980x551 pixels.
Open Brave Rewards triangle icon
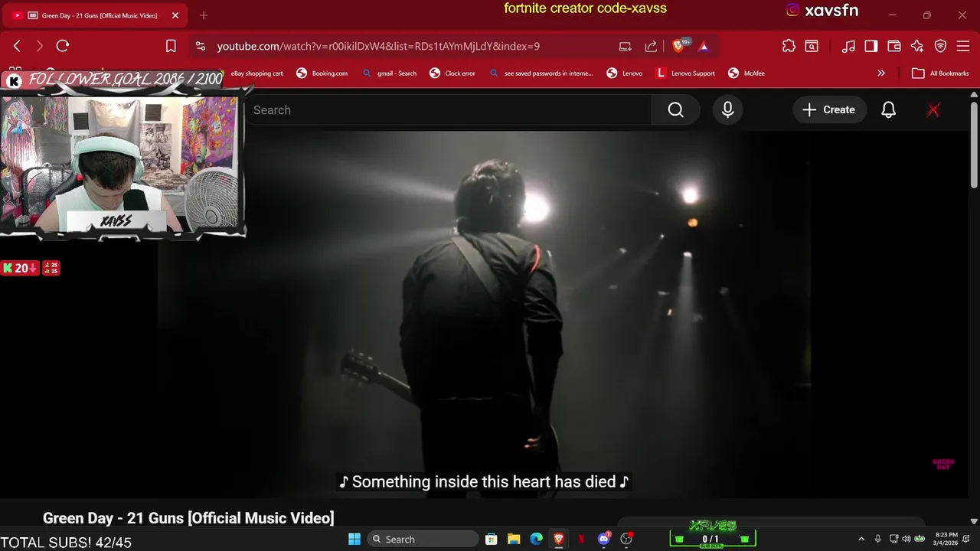point(704,46)
